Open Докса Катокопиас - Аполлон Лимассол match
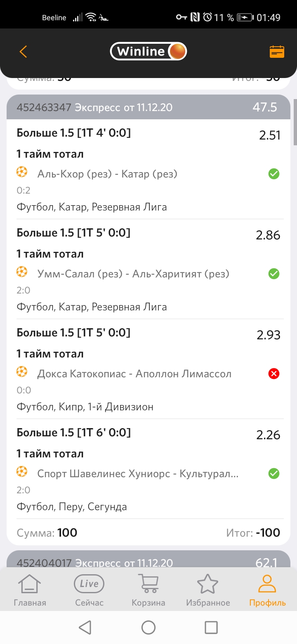 (x=134, y=374)
